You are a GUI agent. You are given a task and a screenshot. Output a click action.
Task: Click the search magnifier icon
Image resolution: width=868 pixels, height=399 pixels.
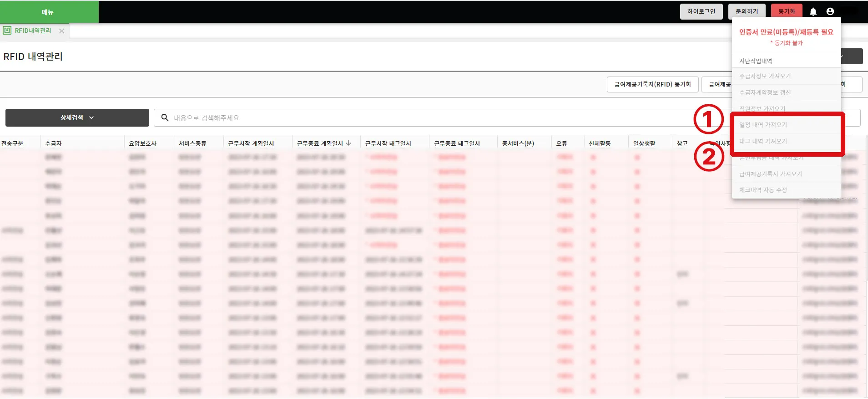[x=165, y=118]
